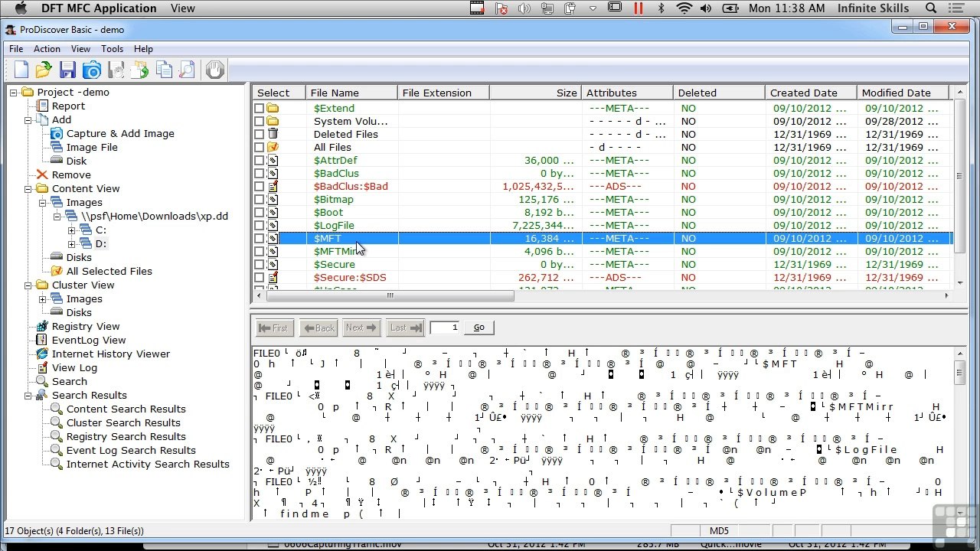Open the Action menu

click(47, 48)
